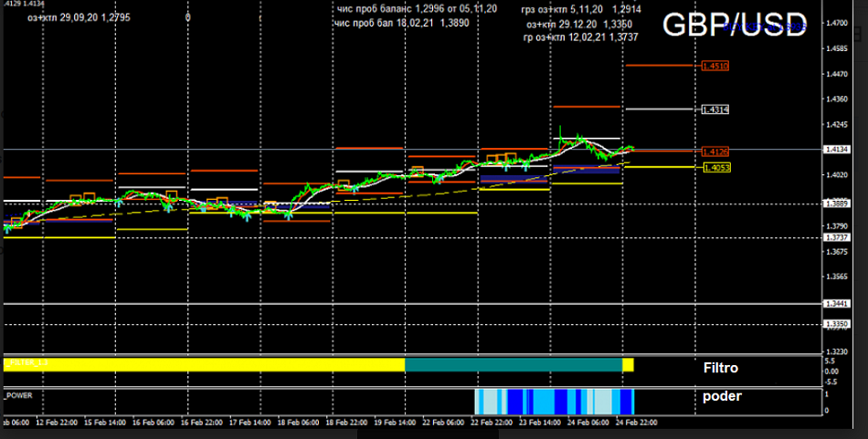This screenshot has height=439, width=868.
Task: Click the text 'чис проб бал 18,02,21 1,3890'
Action: 403,23
